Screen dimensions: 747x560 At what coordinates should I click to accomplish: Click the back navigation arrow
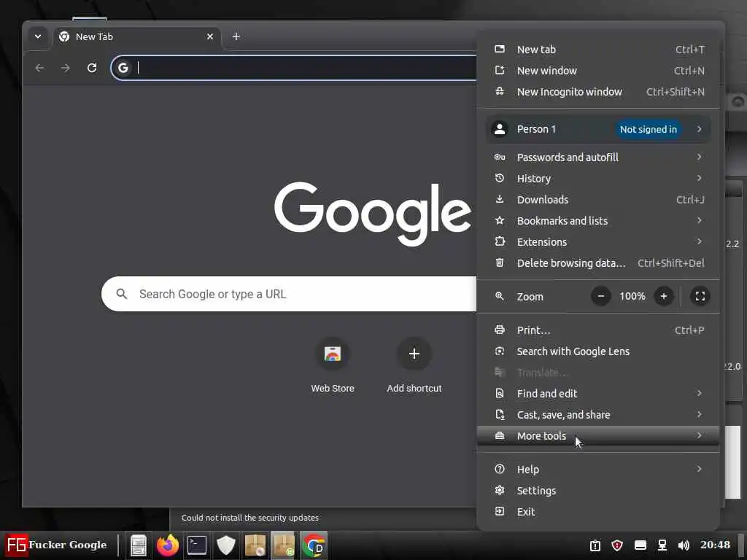[39, 68]
